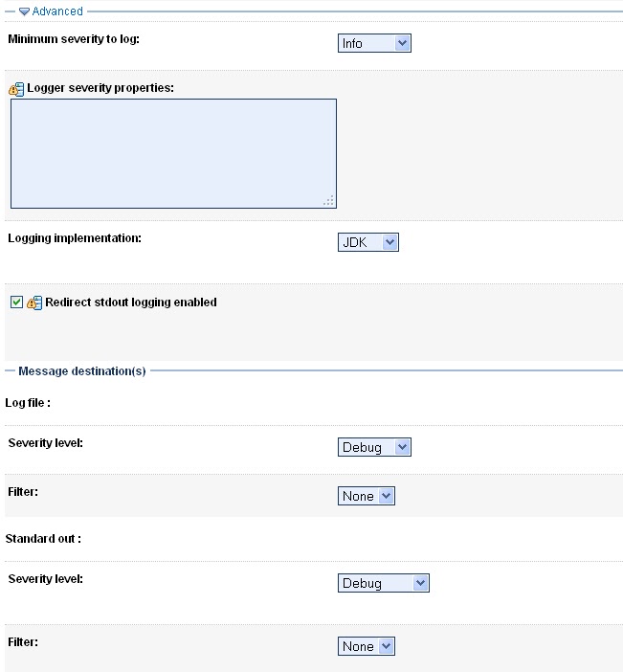Click the Advanced section link text

coord(57,11)
